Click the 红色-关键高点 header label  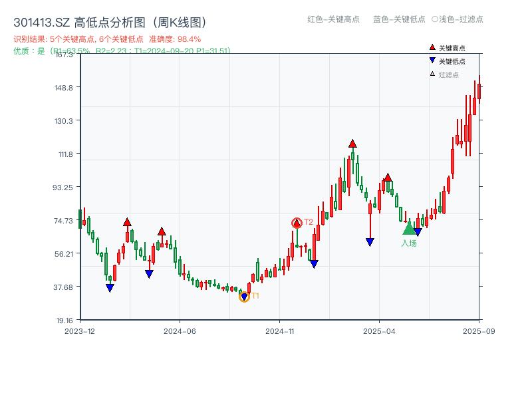pyautogui.click(x=334, y=19)
